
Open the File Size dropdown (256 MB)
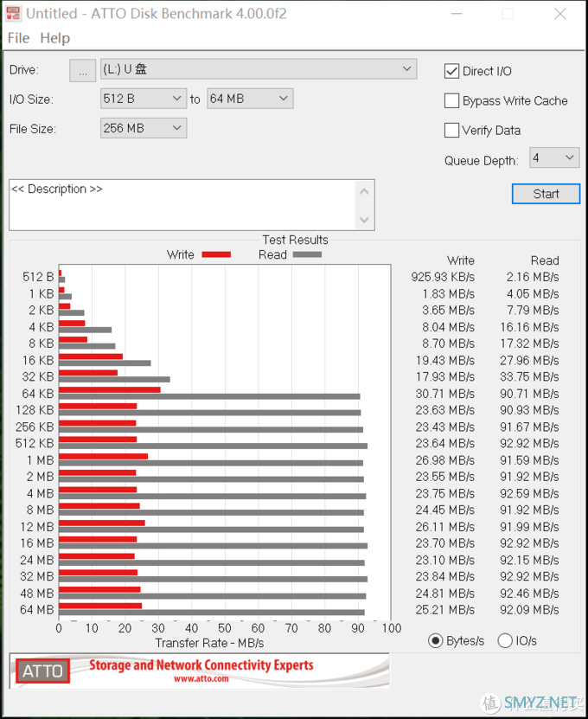tap(144, 128)
